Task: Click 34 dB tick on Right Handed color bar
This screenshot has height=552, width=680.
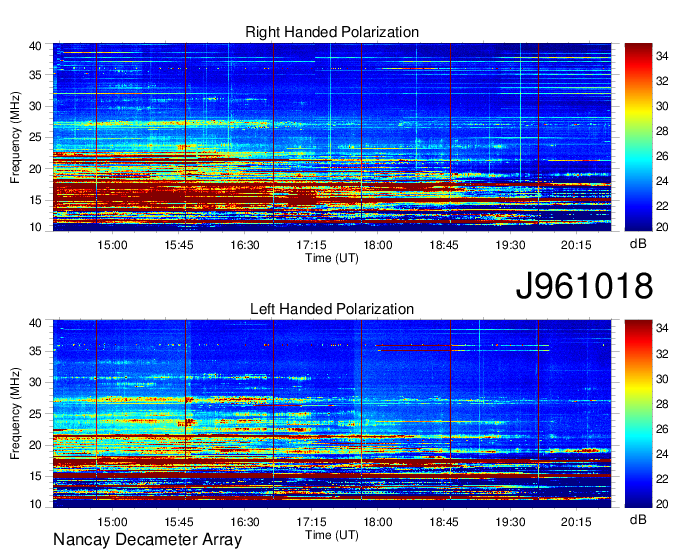Action: pos(662,56)
